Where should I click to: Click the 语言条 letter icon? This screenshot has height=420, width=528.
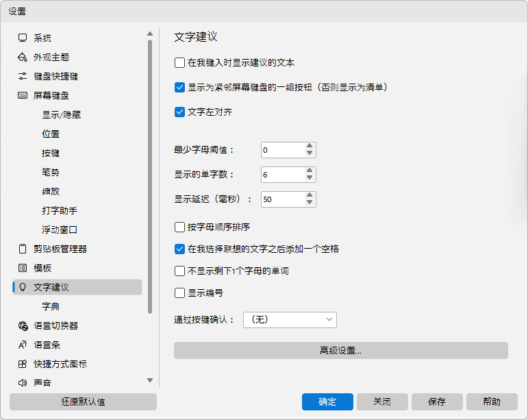(x=23, y=345)
